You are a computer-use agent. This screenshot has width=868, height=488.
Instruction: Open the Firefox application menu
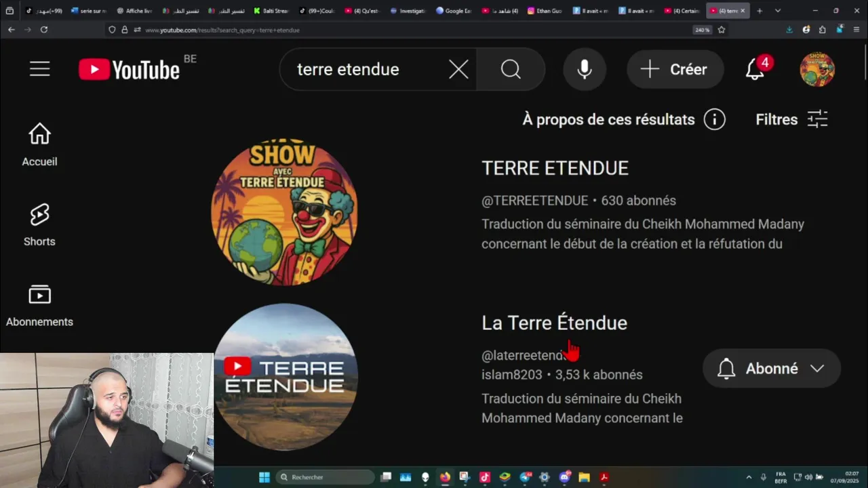(x=856, y=30)
